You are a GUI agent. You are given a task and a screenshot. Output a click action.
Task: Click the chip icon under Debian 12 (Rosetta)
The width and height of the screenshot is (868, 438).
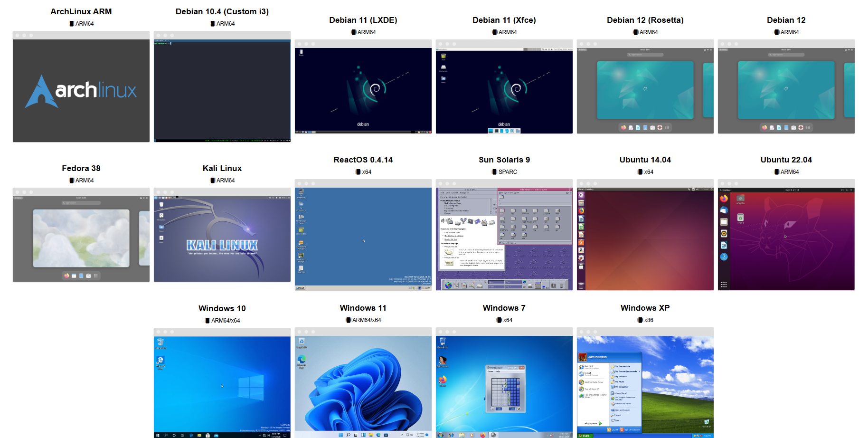pos(635,32)
